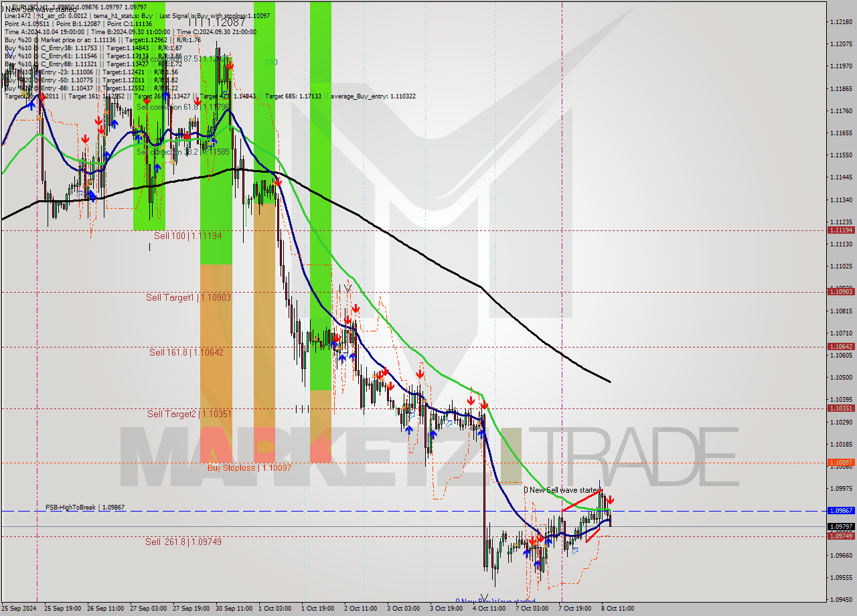The height and width of the screenshot is (616, 857).
Task: Click the red 1.10903 price tag on axis
Action: (841, 291)
